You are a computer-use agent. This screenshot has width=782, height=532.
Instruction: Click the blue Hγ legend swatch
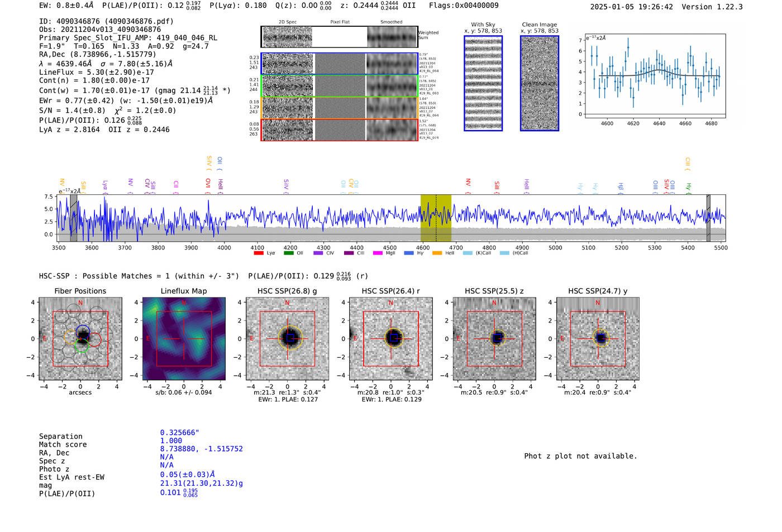[408, 253]
